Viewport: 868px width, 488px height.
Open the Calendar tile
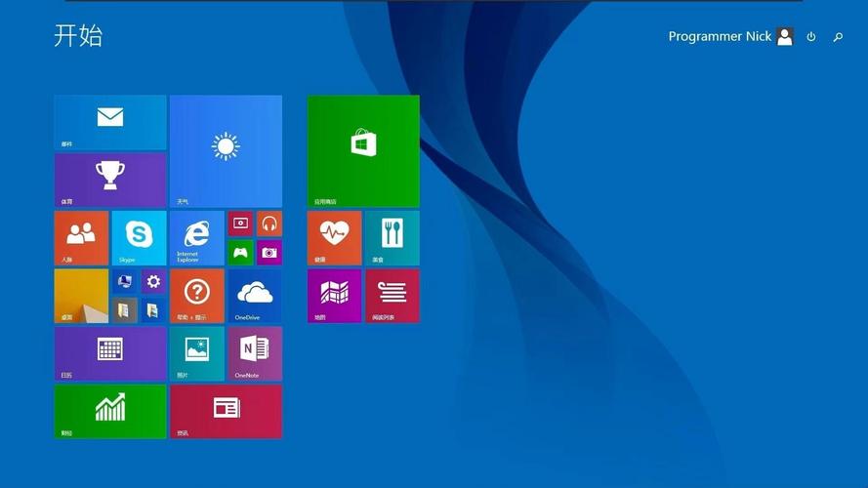coord(110,353)
